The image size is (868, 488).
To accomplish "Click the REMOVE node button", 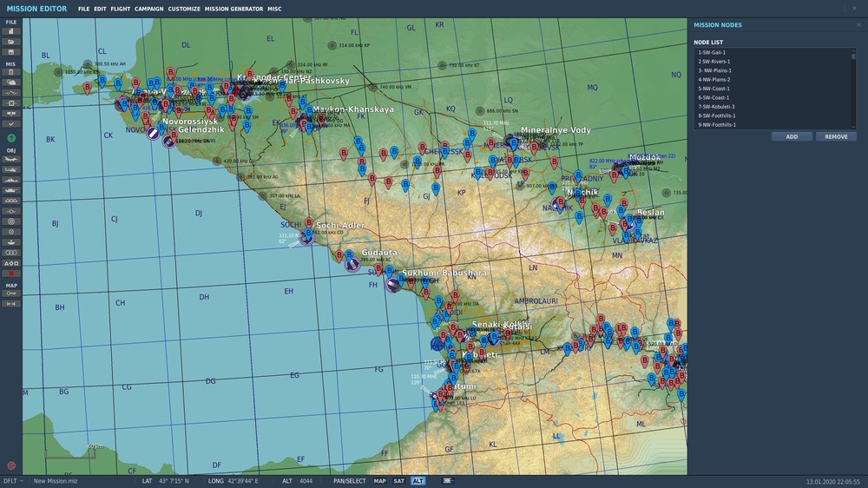I will pos(836,136).
